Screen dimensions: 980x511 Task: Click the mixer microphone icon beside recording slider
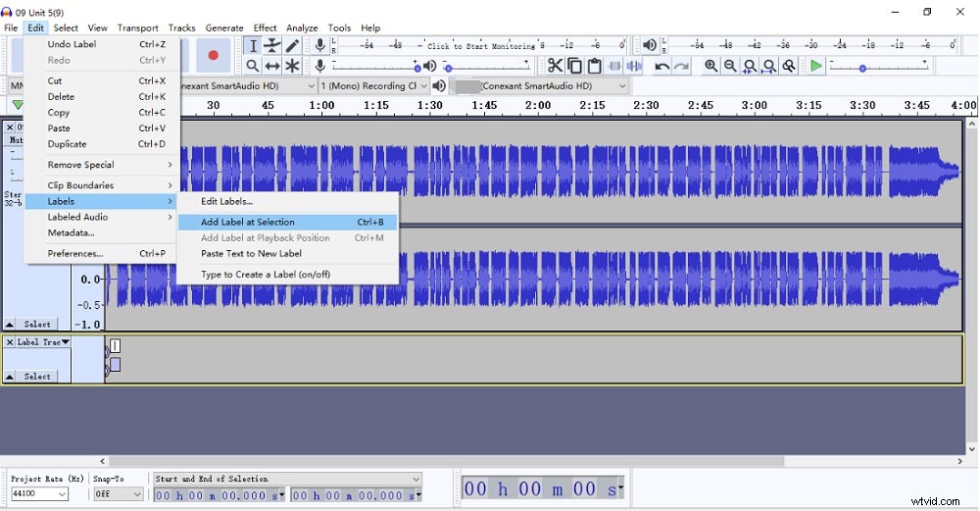[x=320, y=66]
